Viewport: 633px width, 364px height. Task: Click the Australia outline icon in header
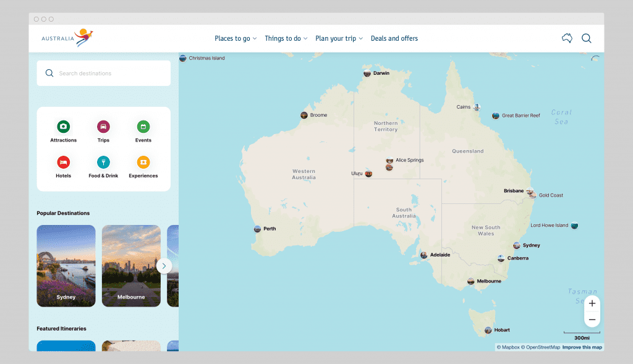(566, 38)
